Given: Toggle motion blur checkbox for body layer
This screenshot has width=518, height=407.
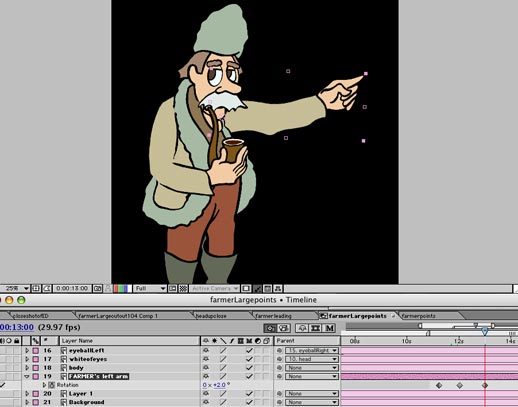Looking at the screenshot, I should pyautogui.click(x=249, y=368).
